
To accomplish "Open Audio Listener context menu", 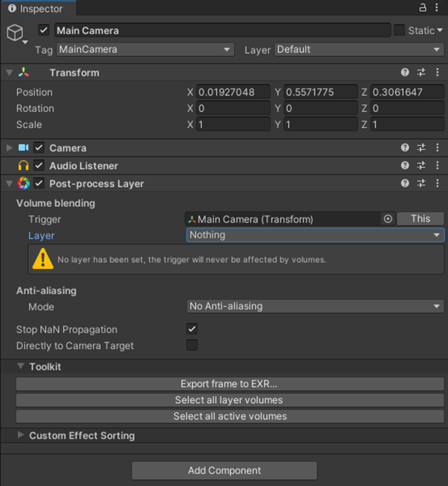I will 437,165.
